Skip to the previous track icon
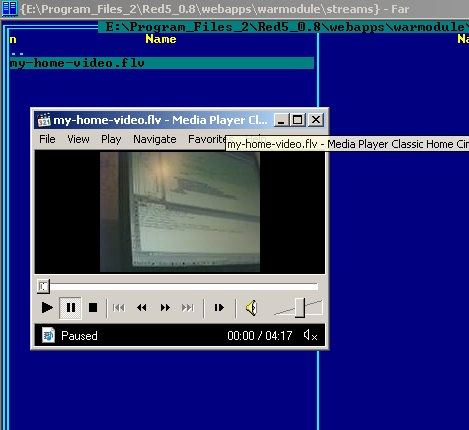The width and height of the screenshot is (469, 430). (119, 307)
